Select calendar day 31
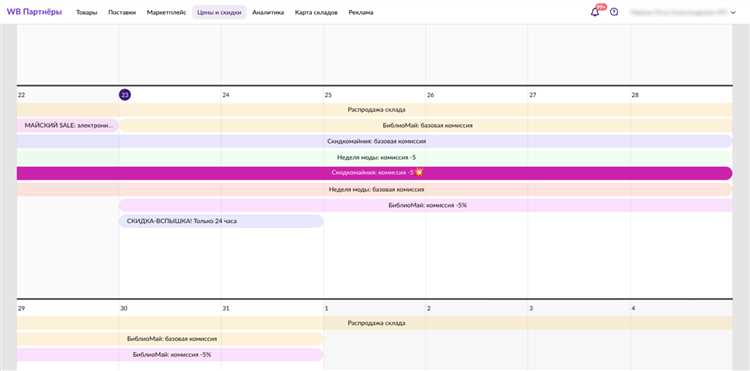The width and height of the screenshot is (750, 371). [x=226, y=308]
